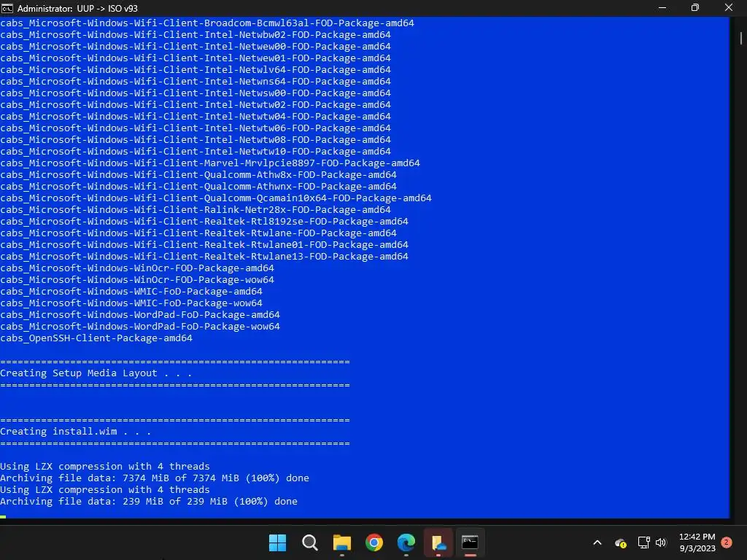This screenshot has width=747, height=560.
Task: Click the Realtek-Rtl8192se package line
Action: 204,222
